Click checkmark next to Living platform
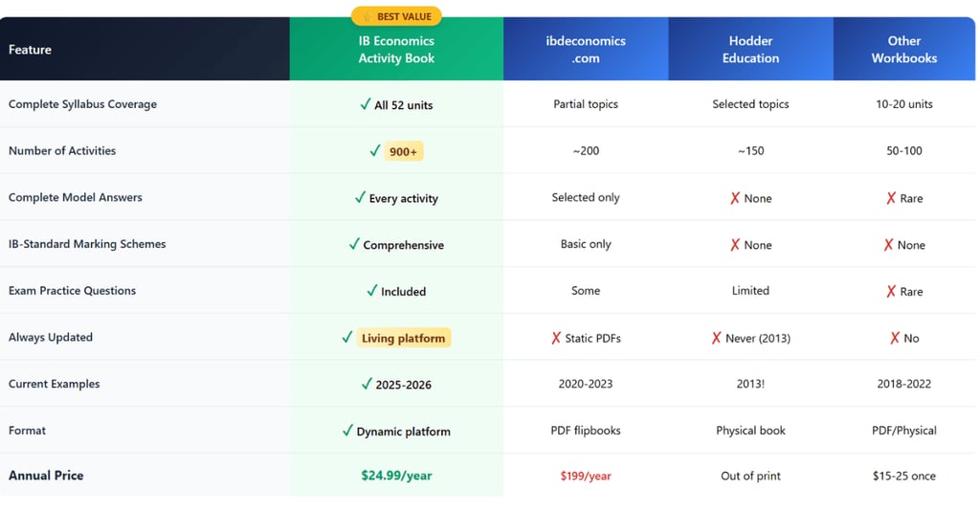Screen dimensions: 980x512 (347, 338)
